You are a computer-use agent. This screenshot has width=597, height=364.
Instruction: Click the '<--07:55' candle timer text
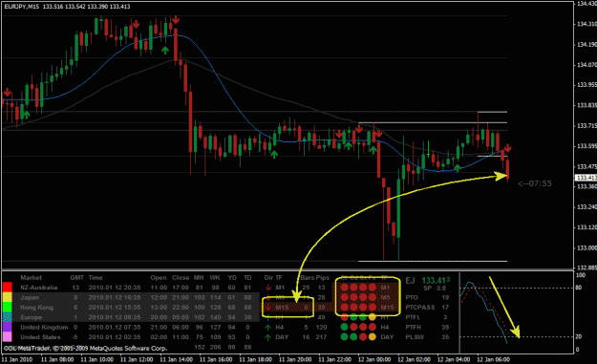coord(535,183)
